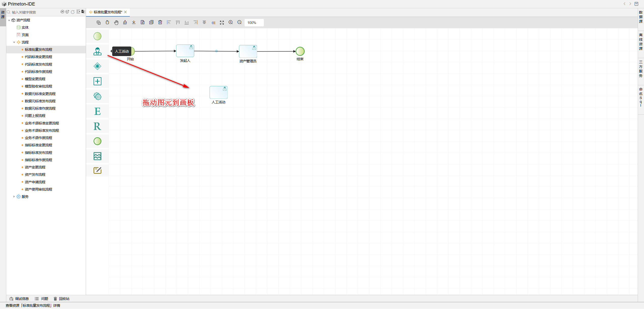The height and width of the screenshot is (309, 644).
Task: Open 资产申请流程 in the tree
Action: coord(35,182)
